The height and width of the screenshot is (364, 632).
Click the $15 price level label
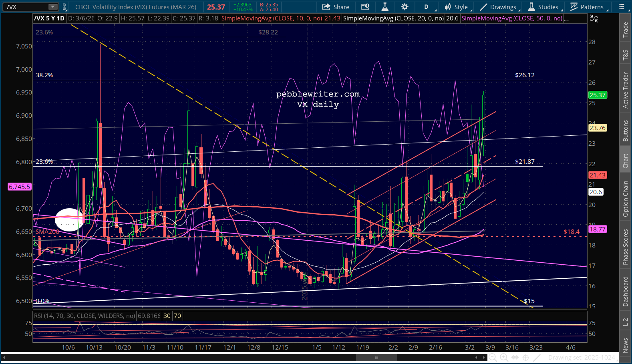pos(529,301)
